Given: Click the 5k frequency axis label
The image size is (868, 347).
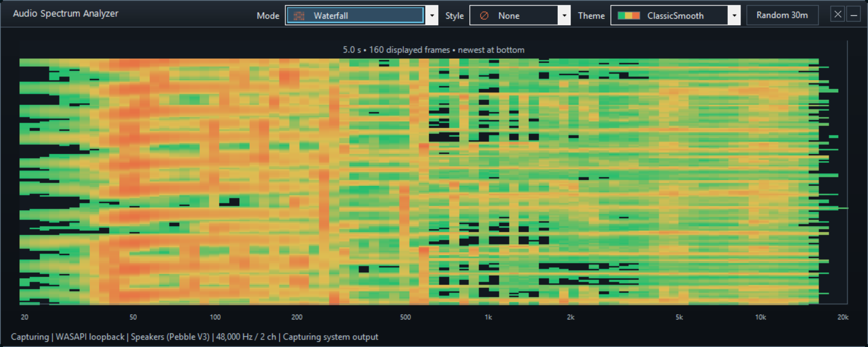Looking at the screenshot, I should pyautogui.click(x=679, y=317).
